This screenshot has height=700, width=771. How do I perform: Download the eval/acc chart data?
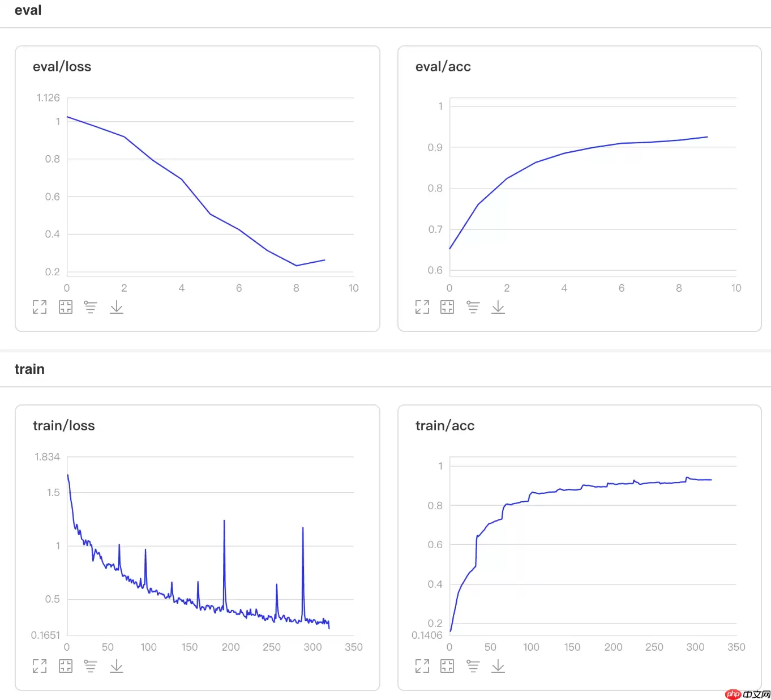(498, 307)
